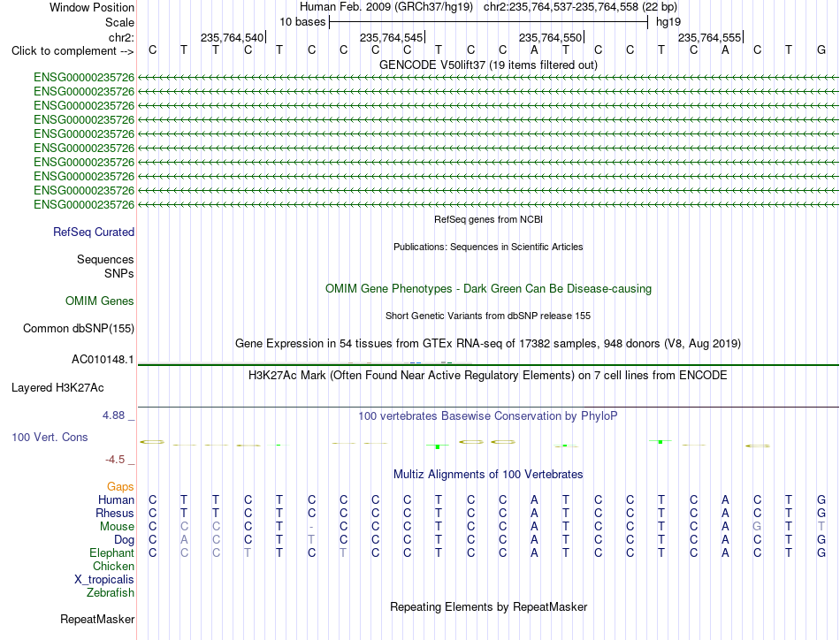Click the Sequences track label
Screen dimensions: 840x640
click(105, 259)
